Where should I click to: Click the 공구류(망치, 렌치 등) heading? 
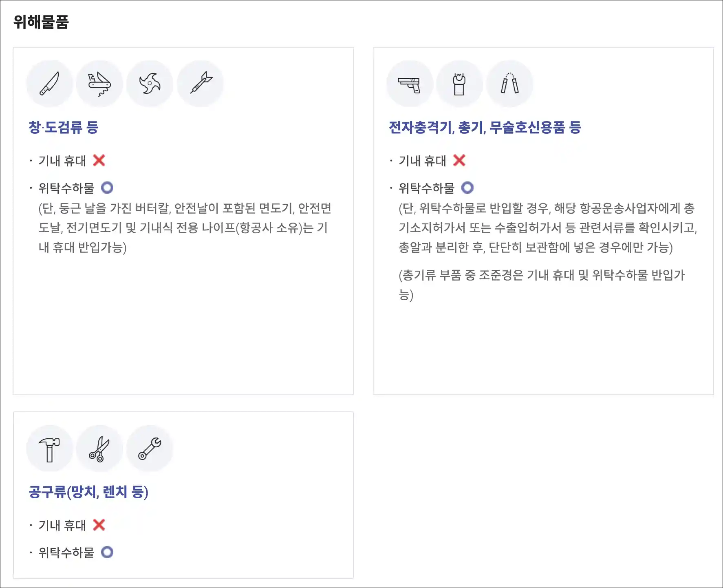coord(88,492)
